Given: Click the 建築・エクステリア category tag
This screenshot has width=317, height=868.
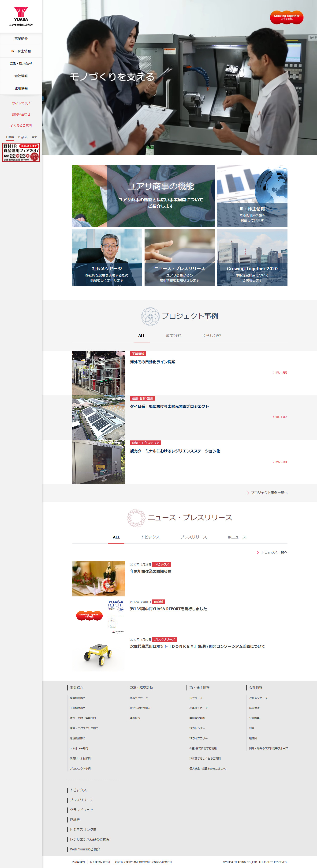Looking at the screenshot, I should click(146, 443).
